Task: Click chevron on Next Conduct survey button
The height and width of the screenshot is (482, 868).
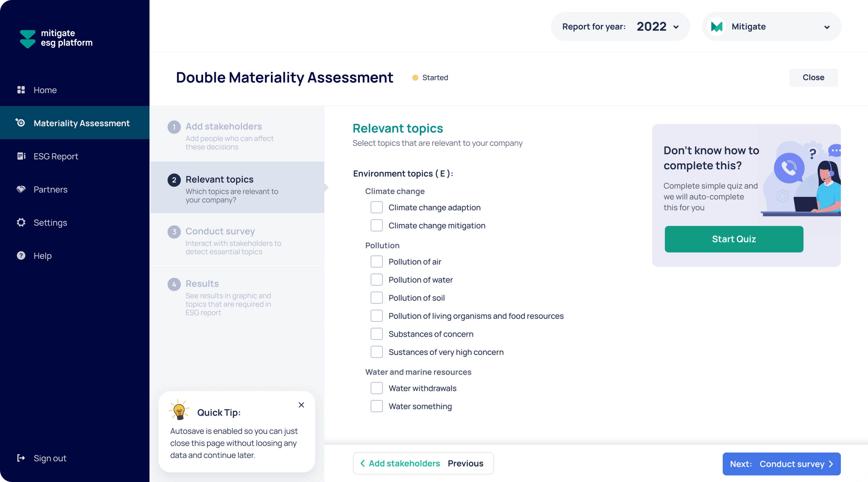Action: pos(831,464)
